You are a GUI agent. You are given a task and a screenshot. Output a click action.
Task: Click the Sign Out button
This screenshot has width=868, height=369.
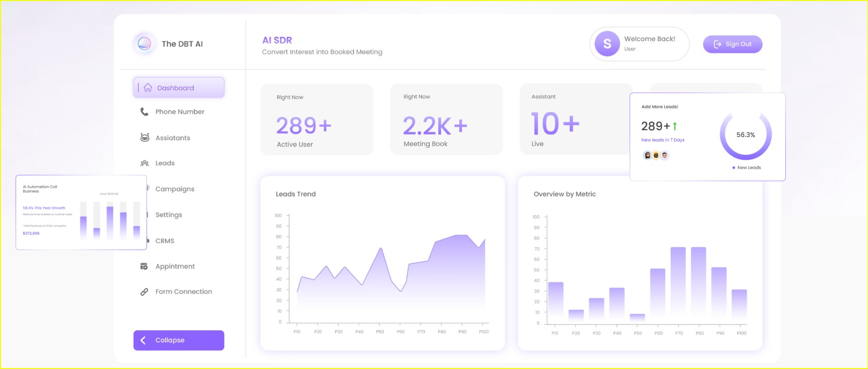pos(732,44)
